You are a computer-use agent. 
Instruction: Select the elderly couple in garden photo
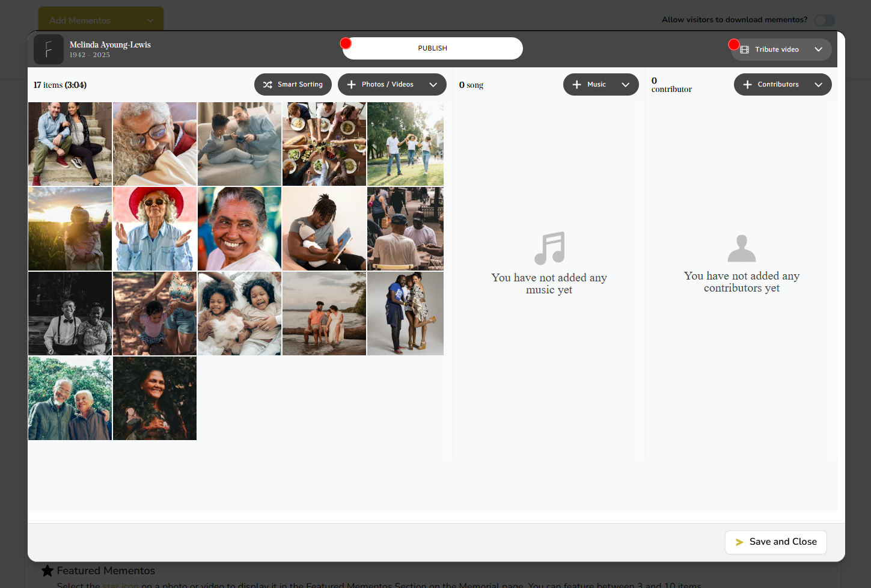coord(70,398)
